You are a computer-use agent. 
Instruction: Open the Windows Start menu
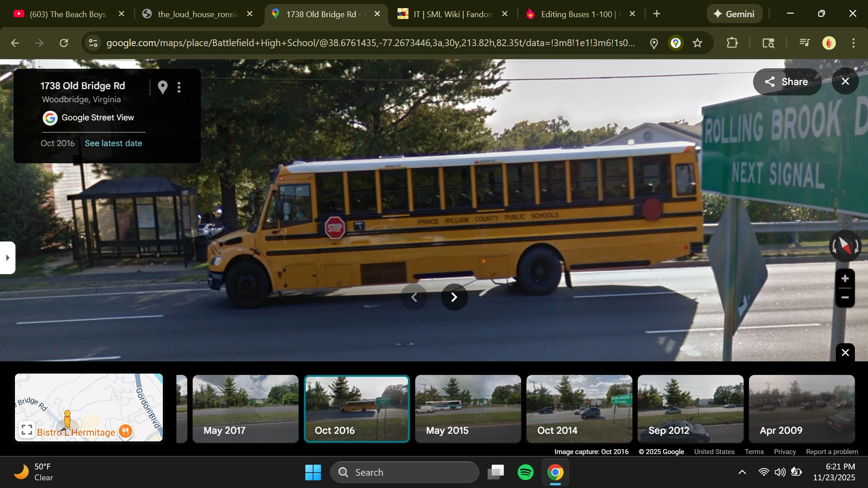tap(313, 473)
